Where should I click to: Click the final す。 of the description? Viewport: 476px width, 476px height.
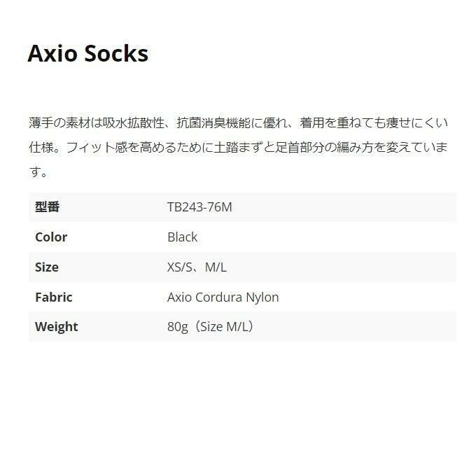(38, 172)
